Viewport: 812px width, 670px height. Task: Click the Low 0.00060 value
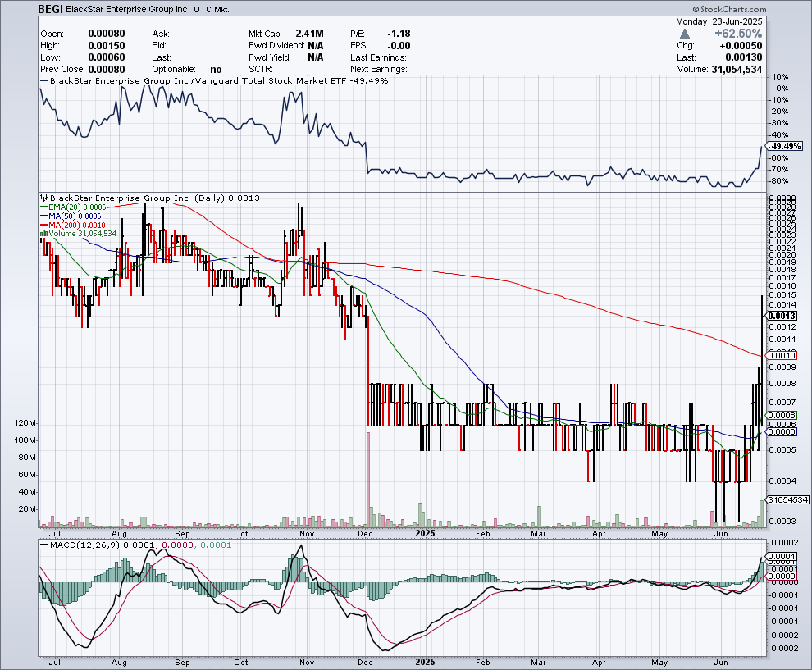tap(106, 57)
